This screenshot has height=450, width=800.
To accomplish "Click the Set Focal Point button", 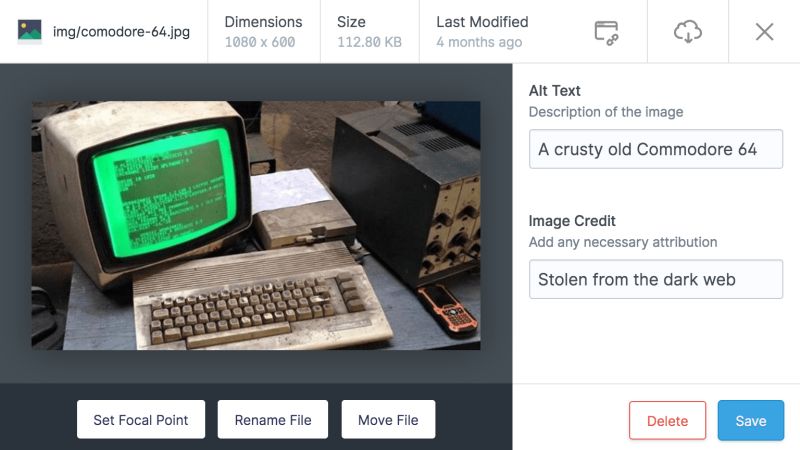I will 141,419.
